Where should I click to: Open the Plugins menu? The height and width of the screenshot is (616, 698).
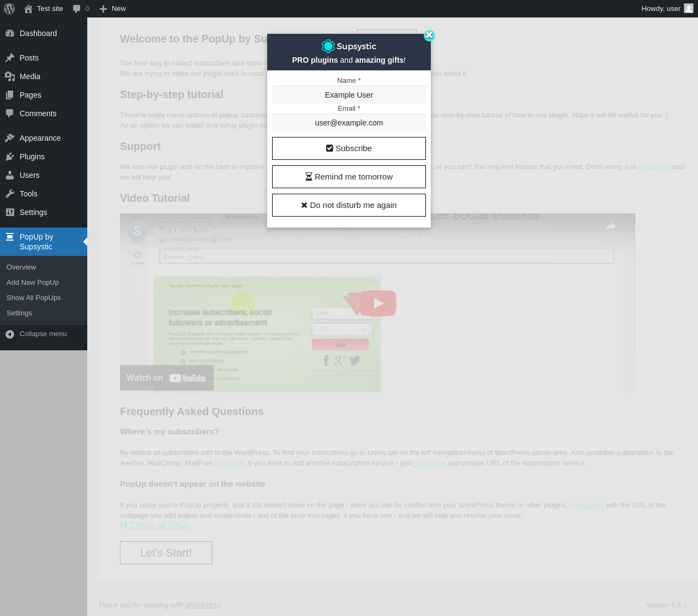[44, 157]
